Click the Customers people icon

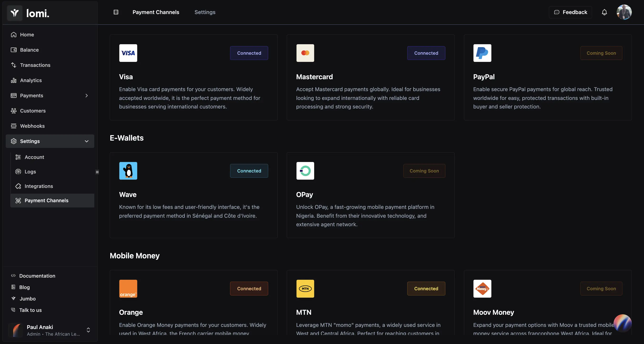pyautogui.click(x=14, y=111)
